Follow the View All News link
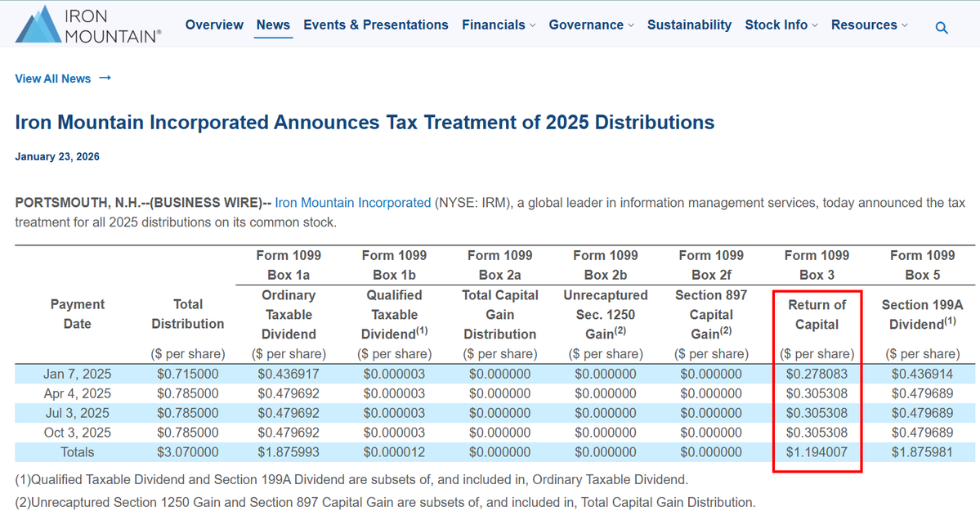The width and height of the screenshot is (980, 516). 53,79
